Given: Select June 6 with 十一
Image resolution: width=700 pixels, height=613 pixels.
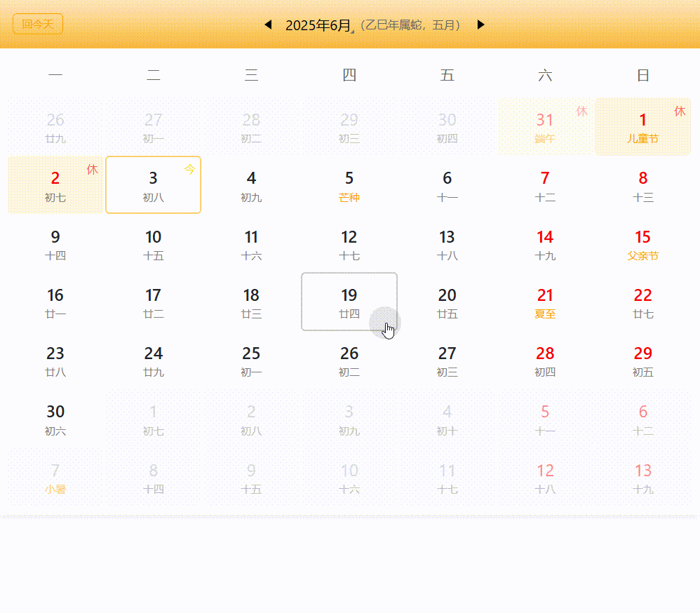Looking at the screenshot, I should [x=447, y=185].
